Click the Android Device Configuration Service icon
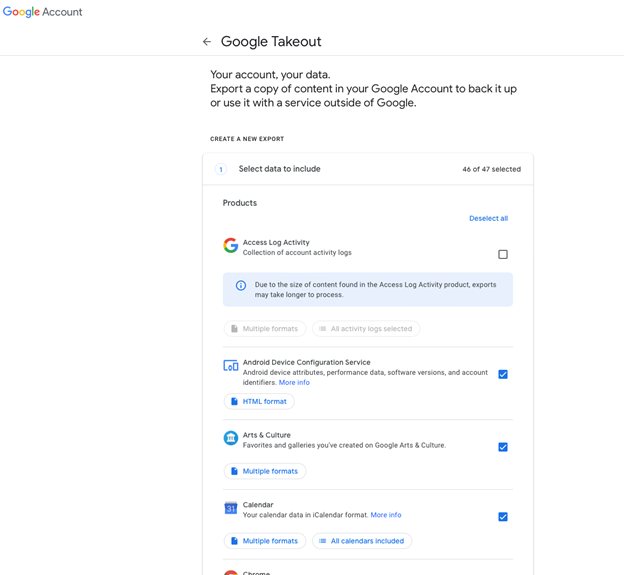This screenshot has height=575, width=624. [x=231, y=366]
